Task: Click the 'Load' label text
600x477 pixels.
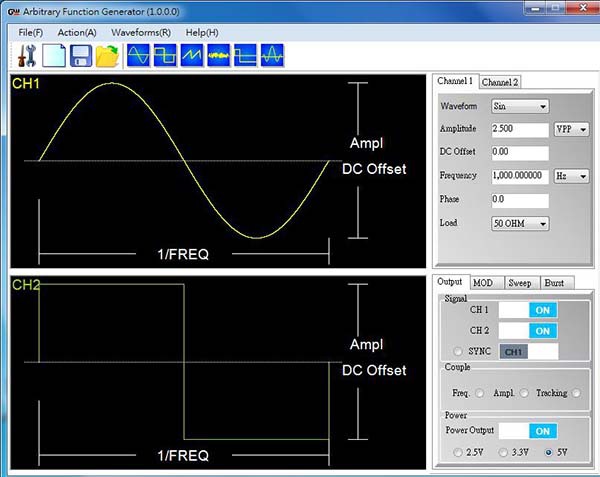Action: point(448,223)
